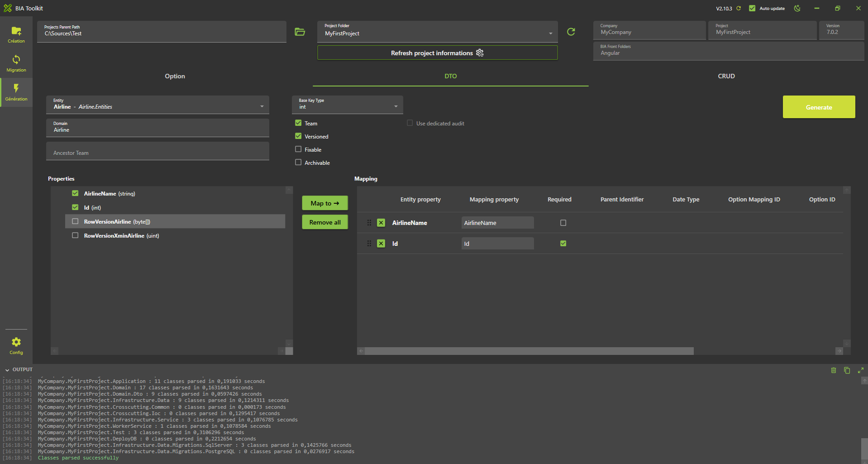The height and width of the screenshot is (464, 868).
Task: Click the Map to button
Action: [x=325, y=203]
